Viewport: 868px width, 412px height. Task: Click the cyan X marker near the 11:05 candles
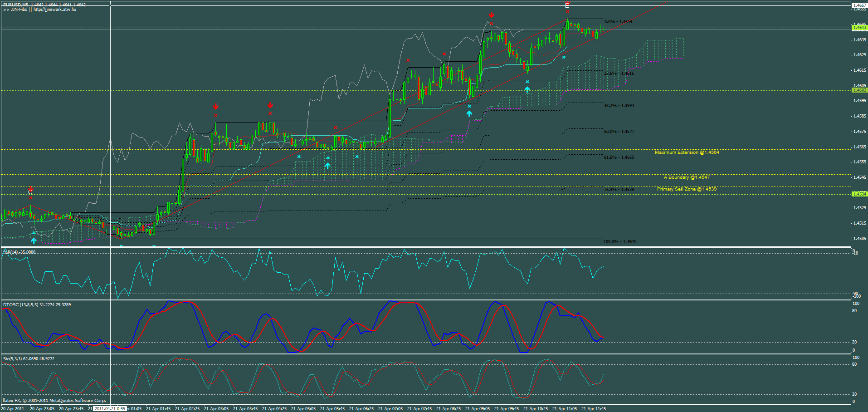point(563,58)
